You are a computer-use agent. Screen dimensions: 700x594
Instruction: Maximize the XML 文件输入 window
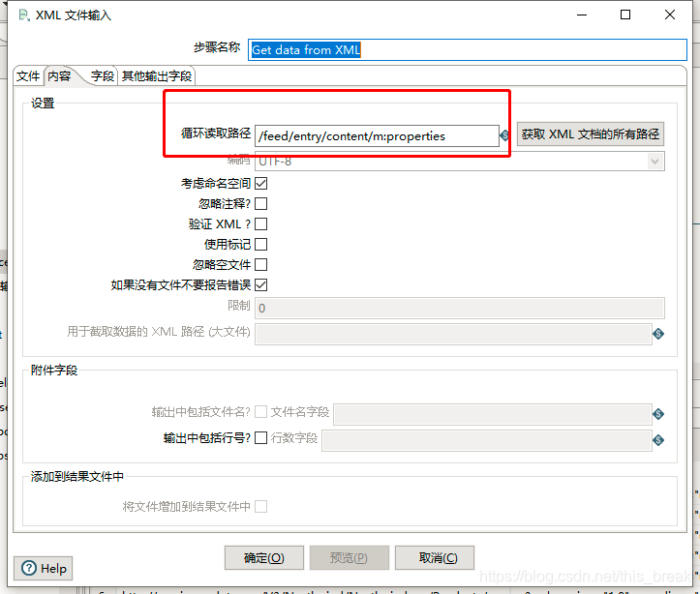[625, 15]
